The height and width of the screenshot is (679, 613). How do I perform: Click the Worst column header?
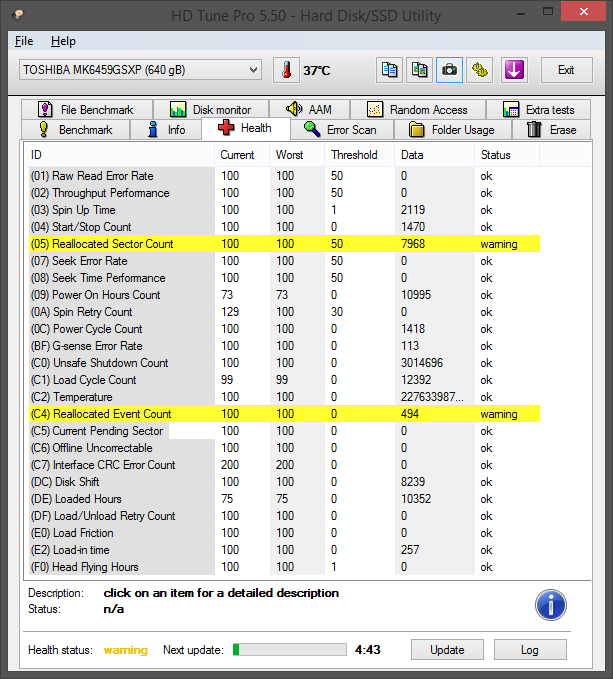point(297,155)
